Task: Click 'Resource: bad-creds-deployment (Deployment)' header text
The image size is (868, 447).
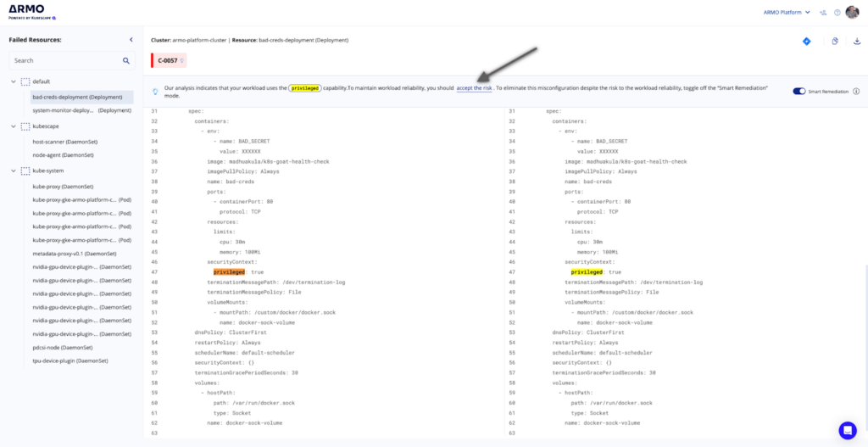Action: pos(290,41)
